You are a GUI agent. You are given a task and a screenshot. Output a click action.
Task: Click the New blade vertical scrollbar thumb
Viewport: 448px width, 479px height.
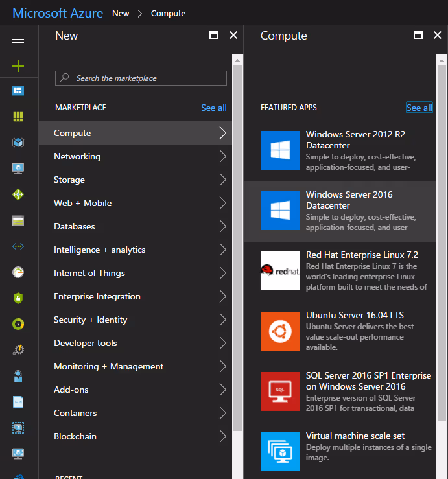point(237,248)
